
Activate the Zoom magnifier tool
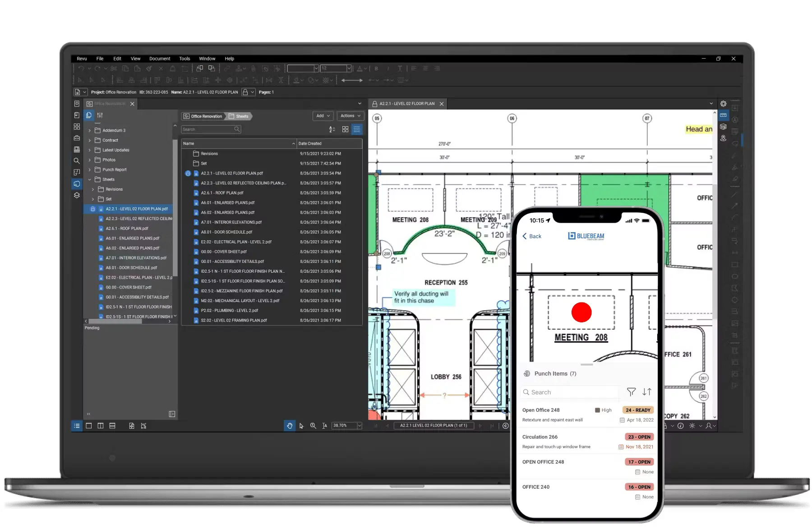pos(313,426)
